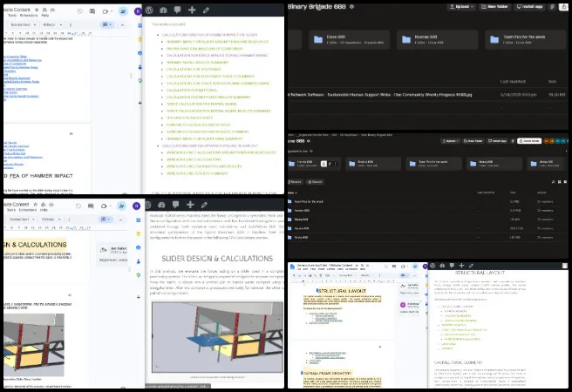Start a Meet call from top-left Docs window

point(106,11)
